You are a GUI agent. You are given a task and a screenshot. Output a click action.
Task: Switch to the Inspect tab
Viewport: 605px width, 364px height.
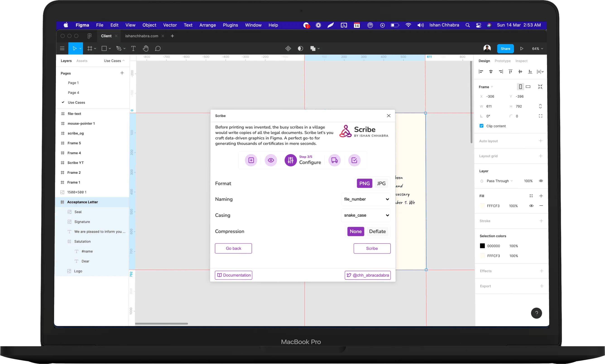click(521, 61)
